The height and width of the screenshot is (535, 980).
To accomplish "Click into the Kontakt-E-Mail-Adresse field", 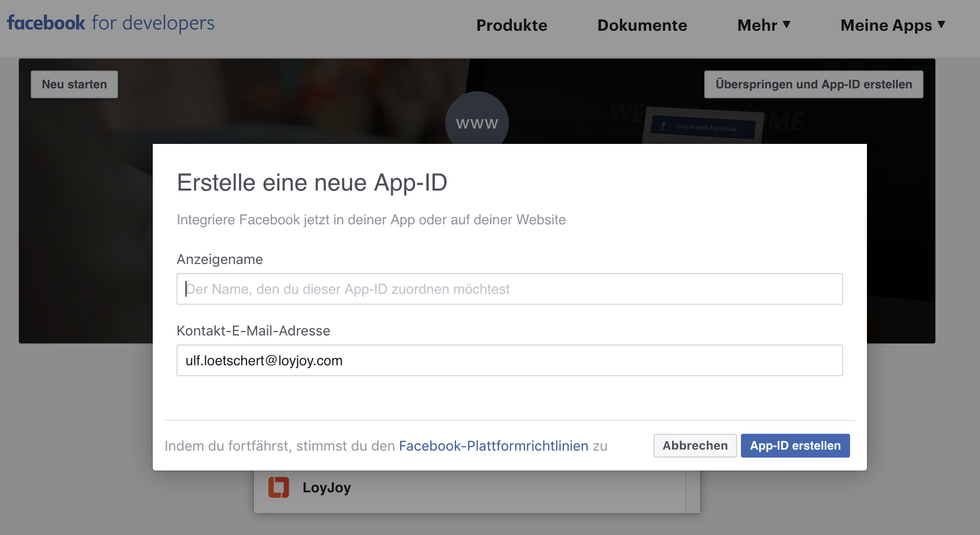I will pyautogui.click(x=509, y=360).
